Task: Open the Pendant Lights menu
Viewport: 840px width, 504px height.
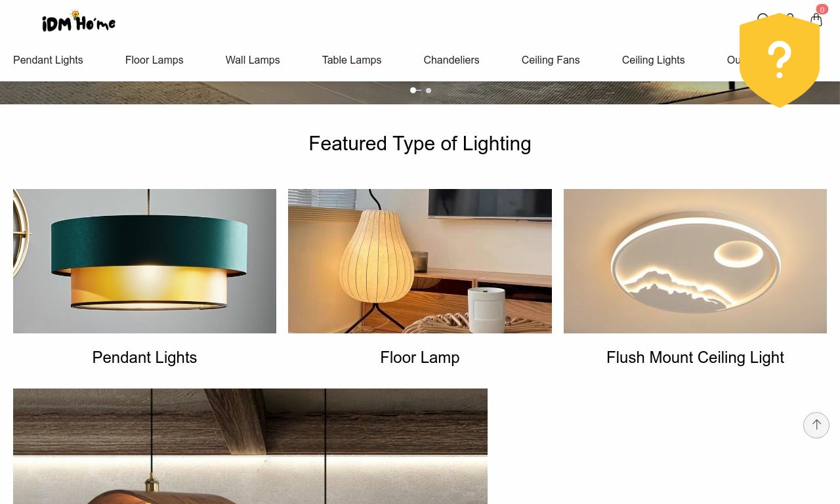Action: click(48, 60)
